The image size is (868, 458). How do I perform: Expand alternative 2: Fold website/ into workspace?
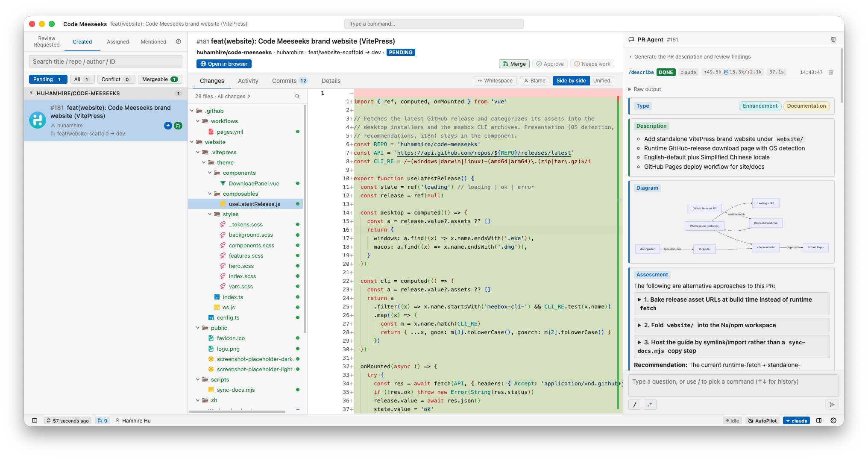pyautogui.click(x=732, y=325)
